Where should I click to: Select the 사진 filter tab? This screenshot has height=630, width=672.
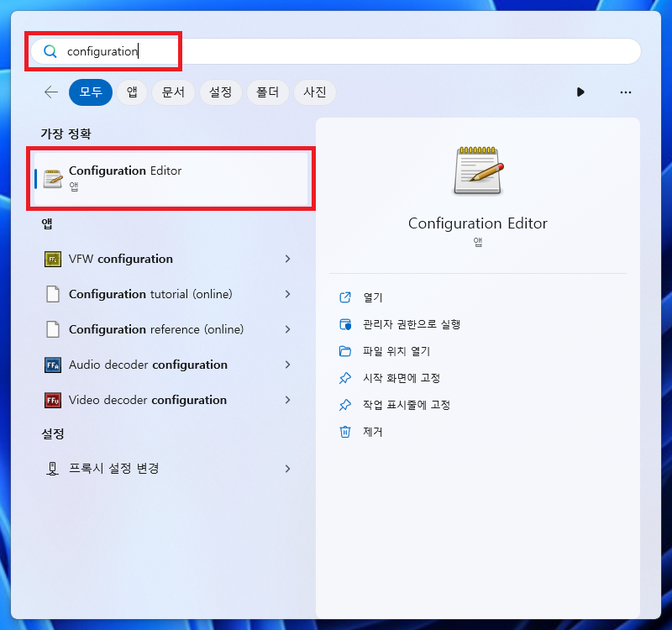pos(314,92)
